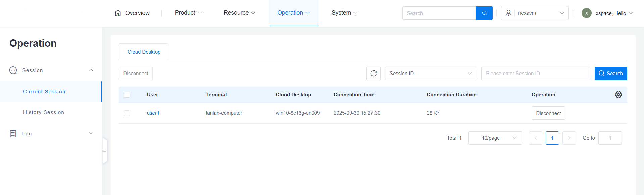The width and height of the screenshot is (644, 195).
Task: Open the user1 link
Action: point(153,113)
